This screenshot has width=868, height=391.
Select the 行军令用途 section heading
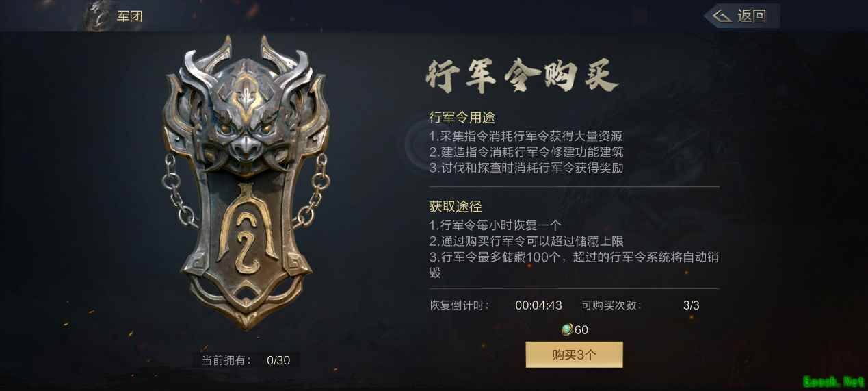coord(462,118)
